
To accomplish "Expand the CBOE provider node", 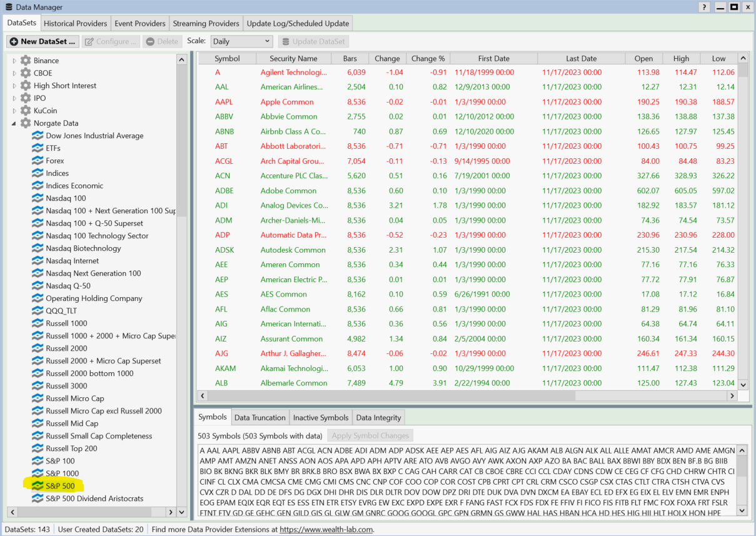I will (x=14, y=73).
